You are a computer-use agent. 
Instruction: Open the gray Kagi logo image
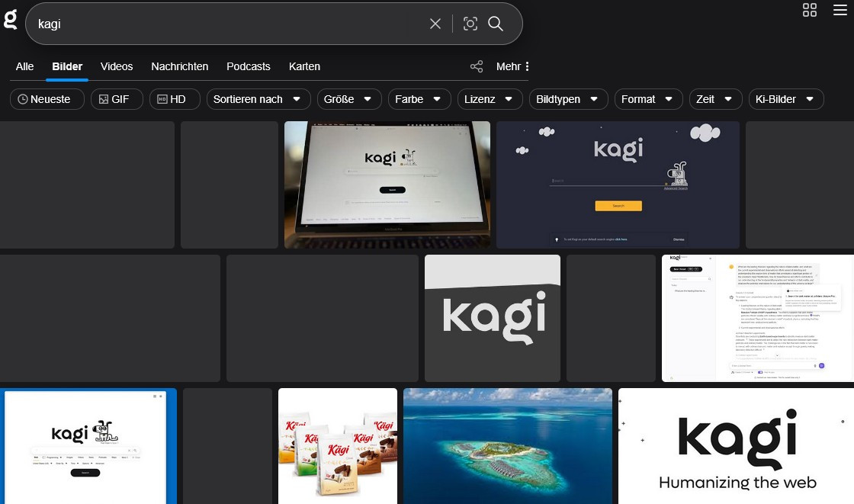coord(493,318)
